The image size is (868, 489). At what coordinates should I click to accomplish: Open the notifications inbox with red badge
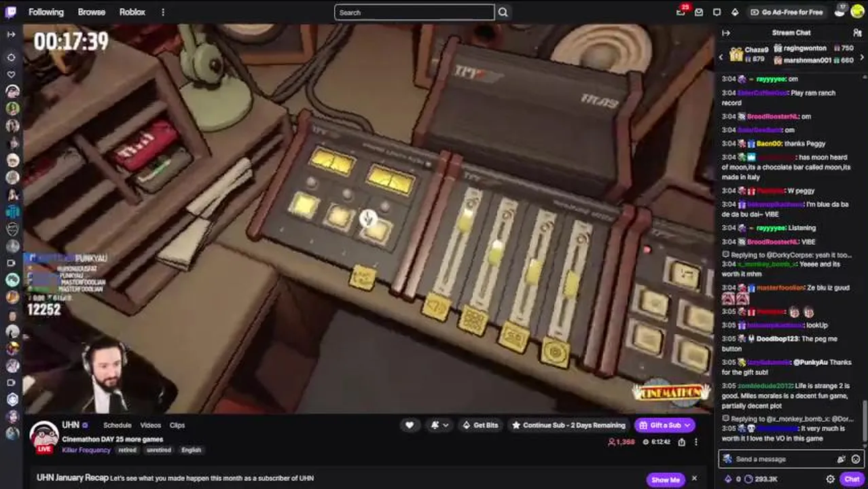pyautogui.click(x=681, y=12)
